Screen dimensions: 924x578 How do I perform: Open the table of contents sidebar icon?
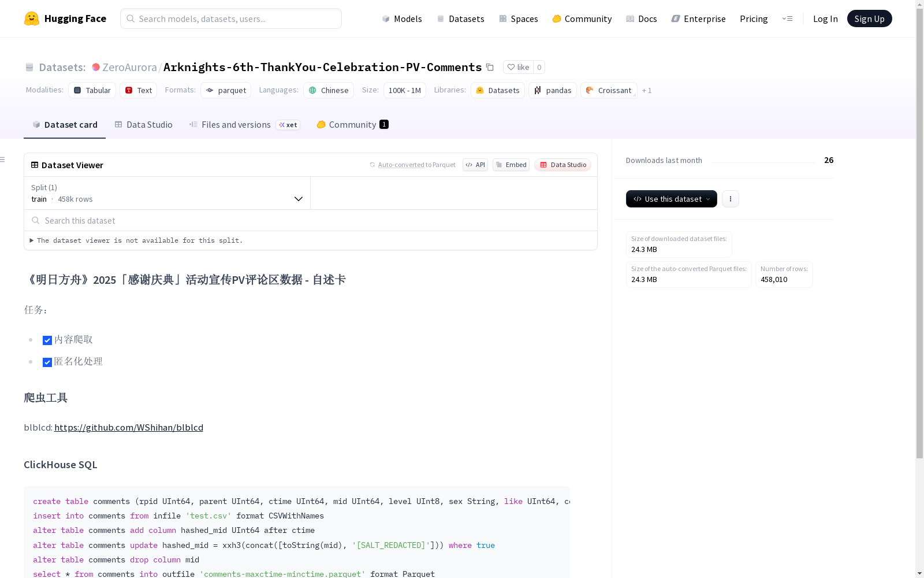[x=3, y=160]
